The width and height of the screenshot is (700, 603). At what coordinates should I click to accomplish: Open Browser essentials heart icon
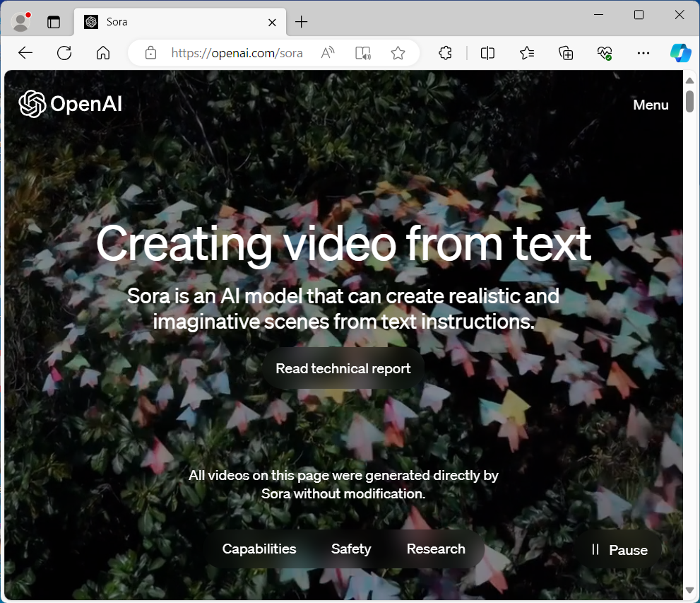[605, 53]
